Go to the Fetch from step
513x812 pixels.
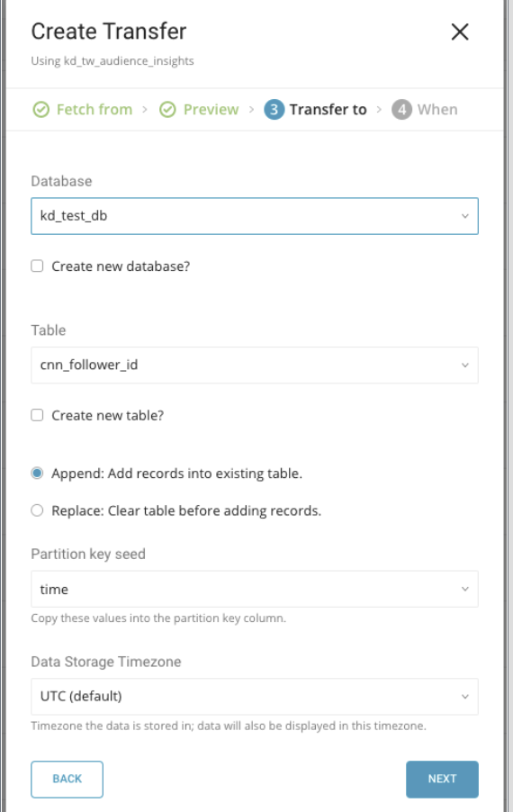pos(94,110)
